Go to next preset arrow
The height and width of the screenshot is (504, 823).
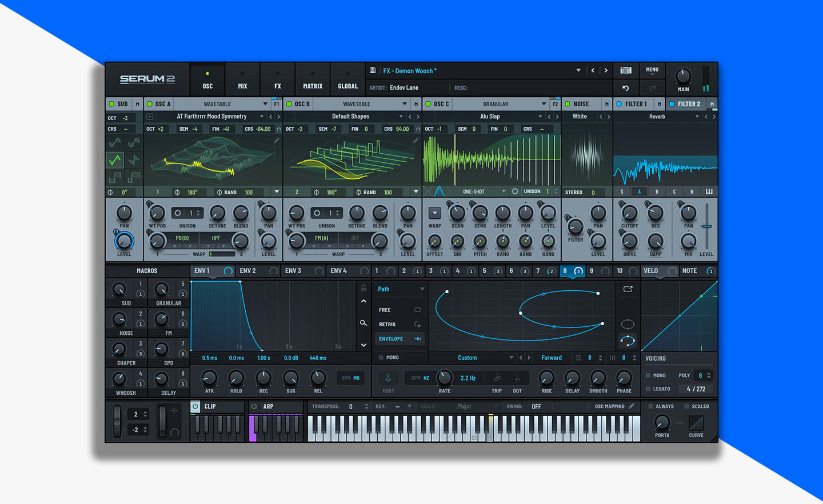tap(606, 70)
